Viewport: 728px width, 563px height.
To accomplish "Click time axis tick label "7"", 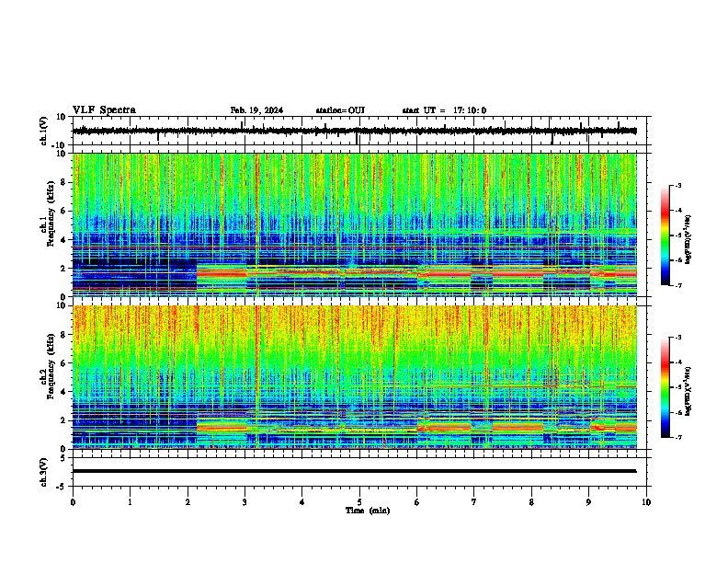I will click(x=474, y=502).
